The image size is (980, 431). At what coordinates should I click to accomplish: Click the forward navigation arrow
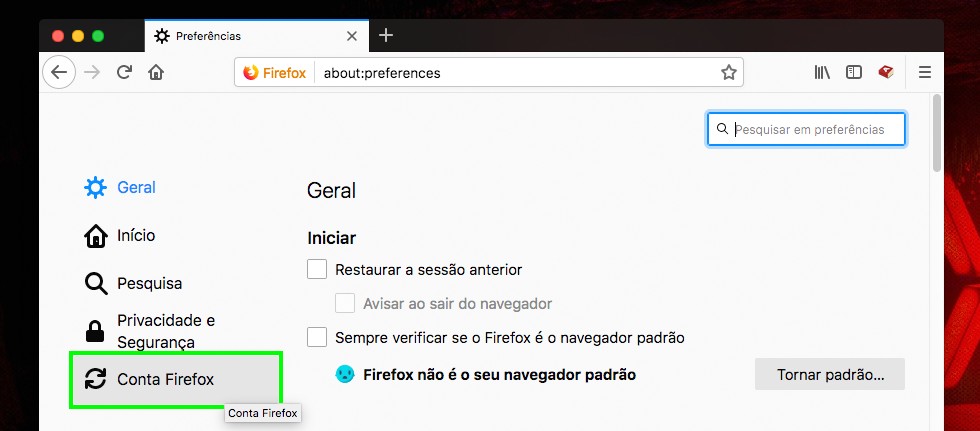click(x=92, y=72)
